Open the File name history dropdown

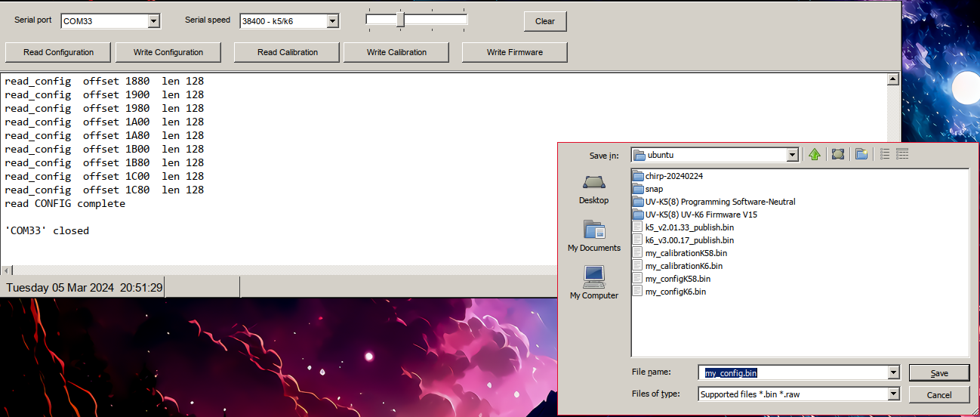(894, 372)
